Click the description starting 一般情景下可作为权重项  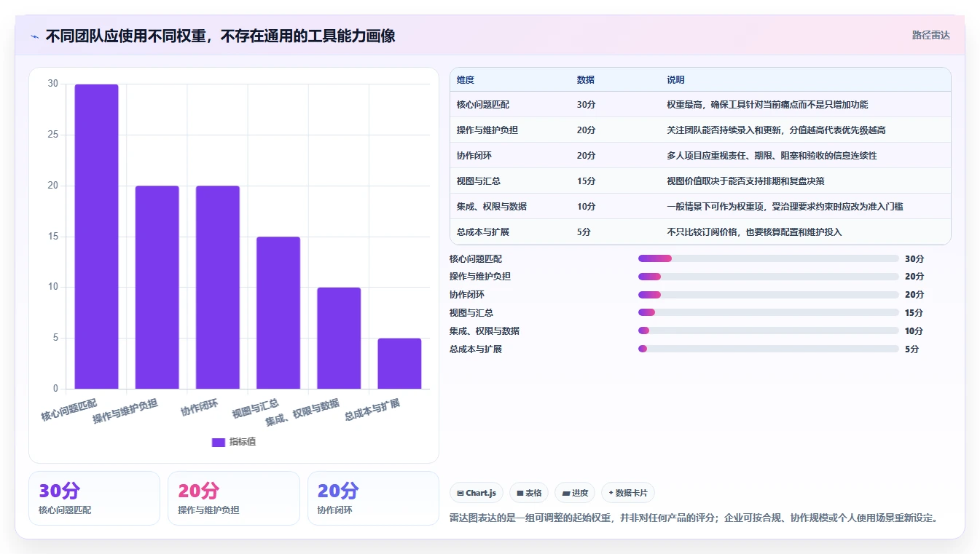click(785, 207)
